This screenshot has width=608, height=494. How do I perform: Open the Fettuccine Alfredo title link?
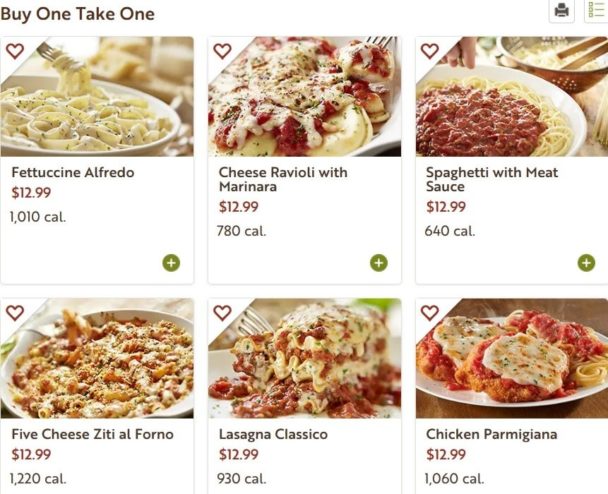point(73,172)
